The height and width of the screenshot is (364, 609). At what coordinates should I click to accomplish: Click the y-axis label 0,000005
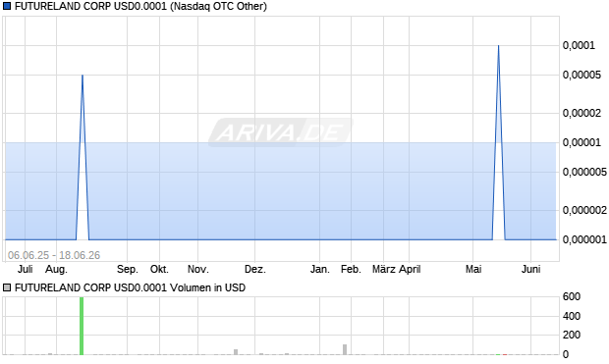[584, 172]
